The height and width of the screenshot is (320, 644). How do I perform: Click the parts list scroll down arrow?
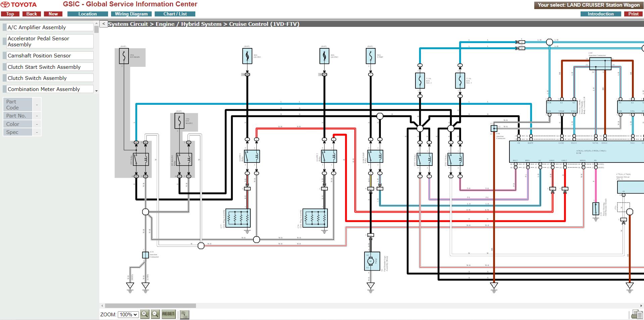coord(97,91)
